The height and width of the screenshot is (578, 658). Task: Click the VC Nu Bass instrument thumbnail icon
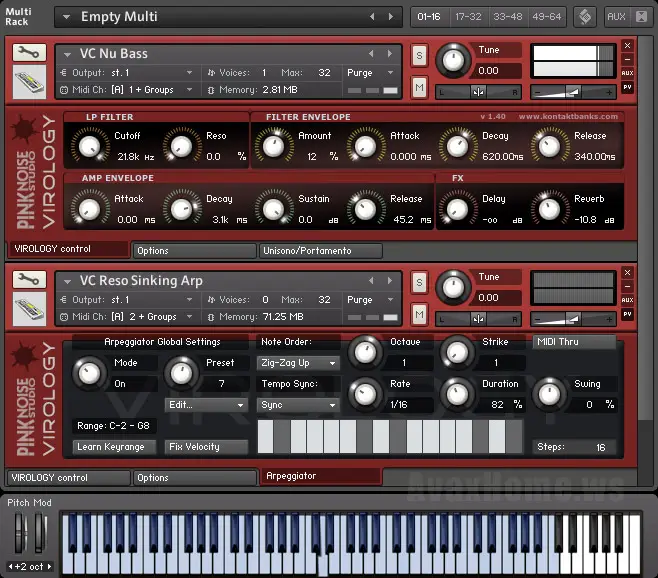(x=29, y=82)
